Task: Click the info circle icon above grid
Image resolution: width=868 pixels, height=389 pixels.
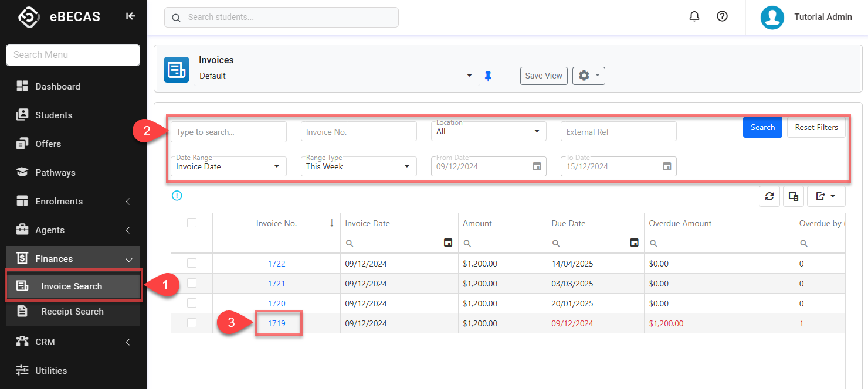Action: click(x=177, y=196)
